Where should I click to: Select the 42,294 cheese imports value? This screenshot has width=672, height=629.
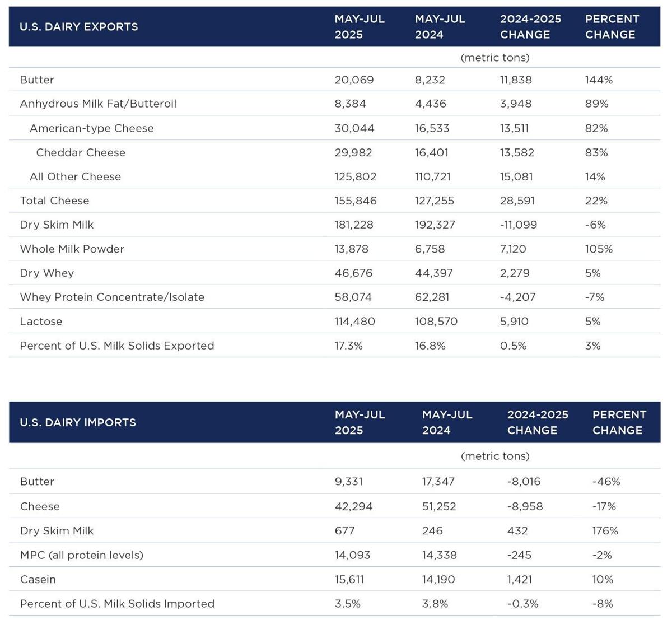pyautogui.click(x=353, y=506)
